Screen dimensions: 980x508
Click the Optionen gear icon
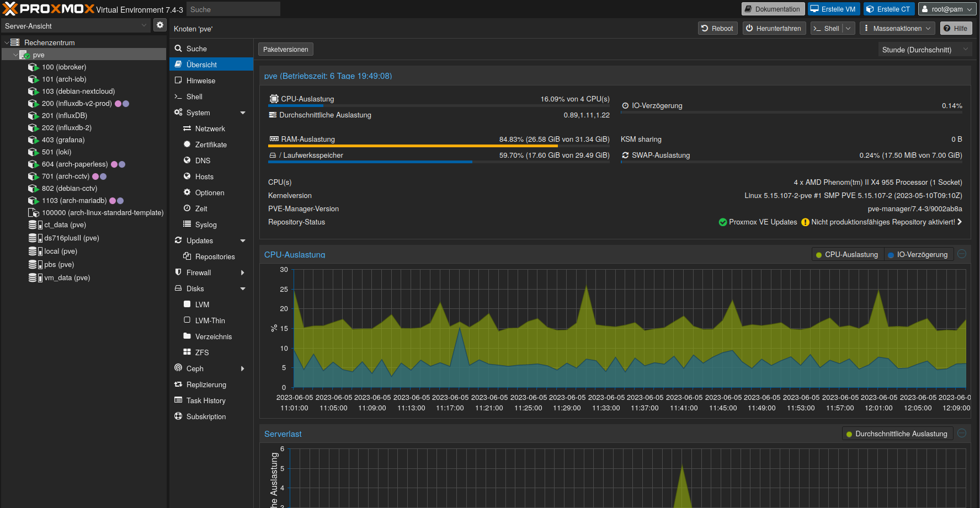pos(187,192)
